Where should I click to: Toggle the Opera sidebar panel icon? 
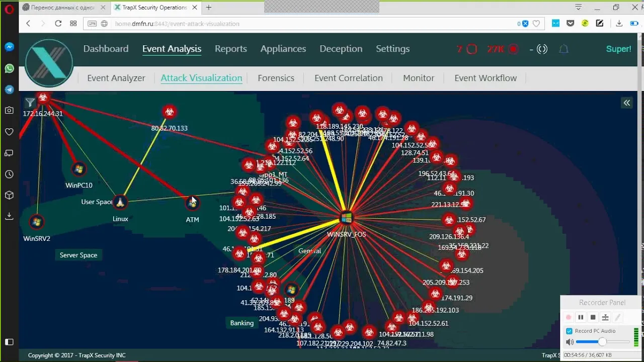click(x=9, y=342)
